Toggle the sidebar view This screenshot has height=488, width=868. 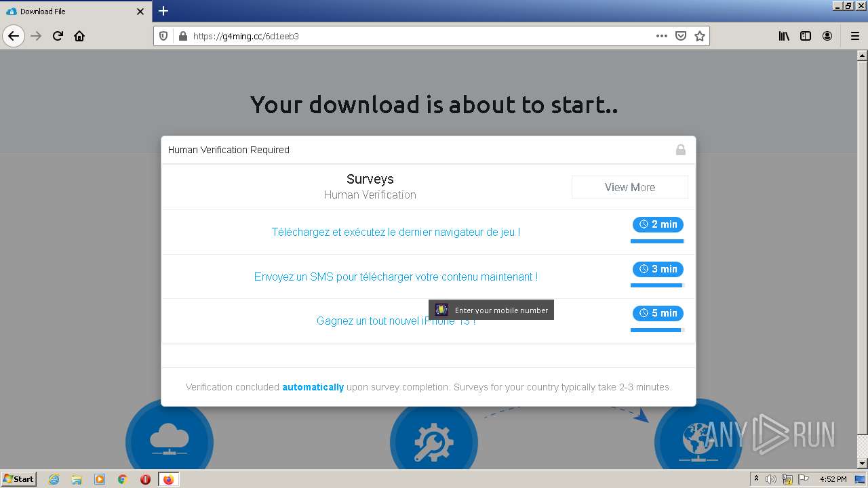coord(806,36)
